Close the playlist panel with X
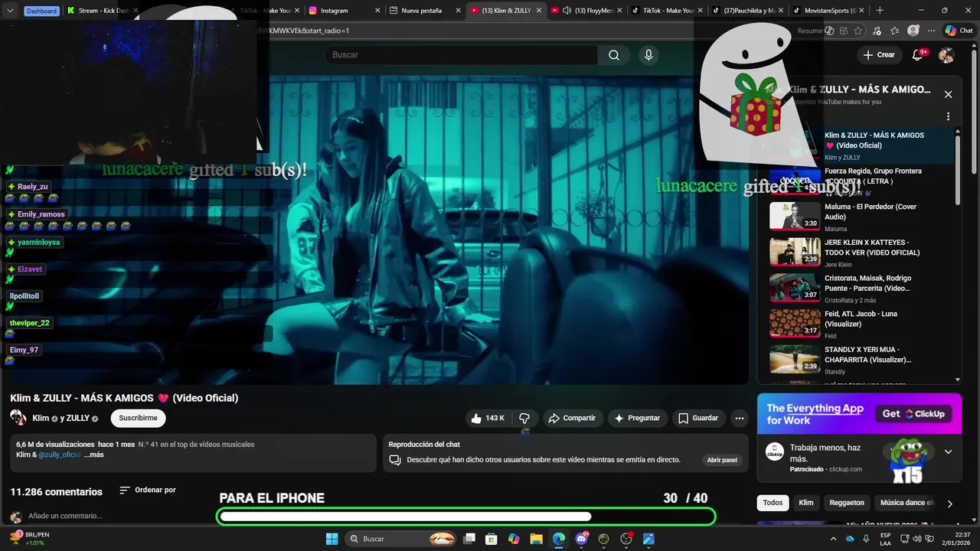Viewport: 980px width, 551px height. click(x=948, y=94)
